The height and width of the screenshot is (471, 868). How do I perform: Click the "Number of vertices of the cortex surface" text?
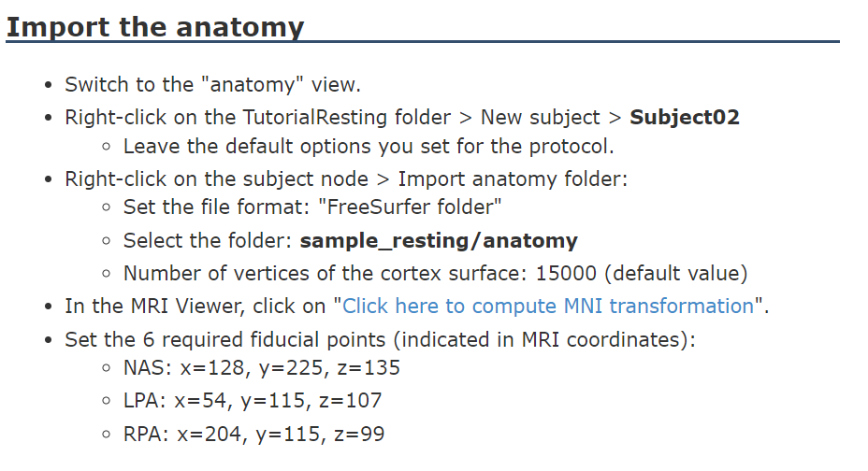point(324,273)
